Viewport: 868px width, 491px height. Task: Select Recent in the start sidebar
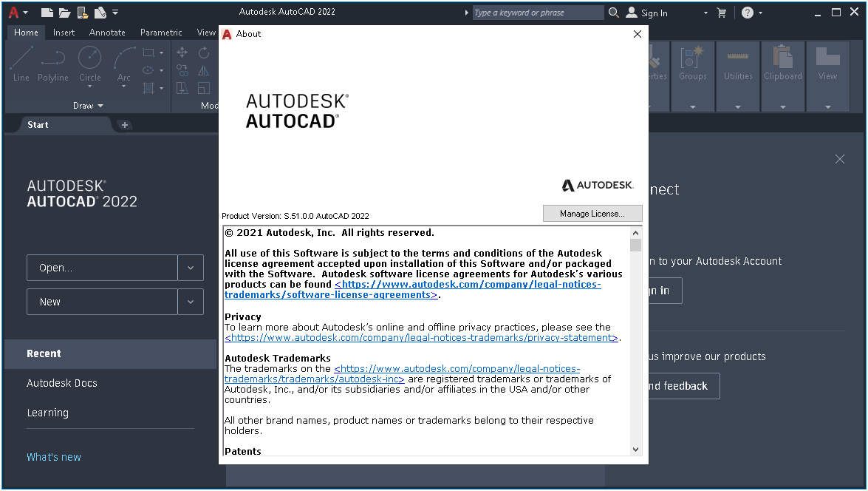(110, 353)
